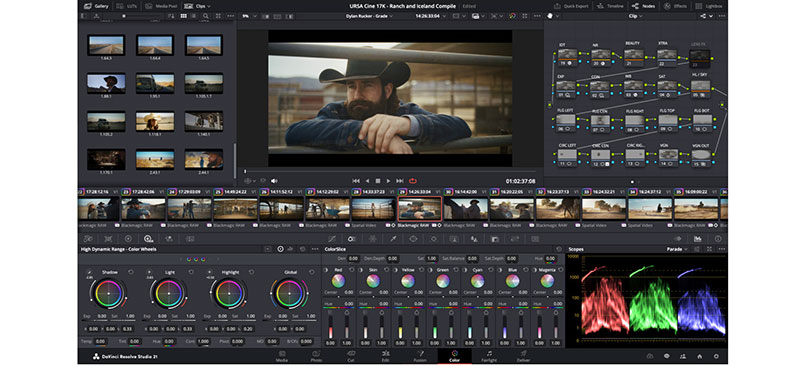Toggle loop playback
The image size is (800, 366).
[413, 181]
